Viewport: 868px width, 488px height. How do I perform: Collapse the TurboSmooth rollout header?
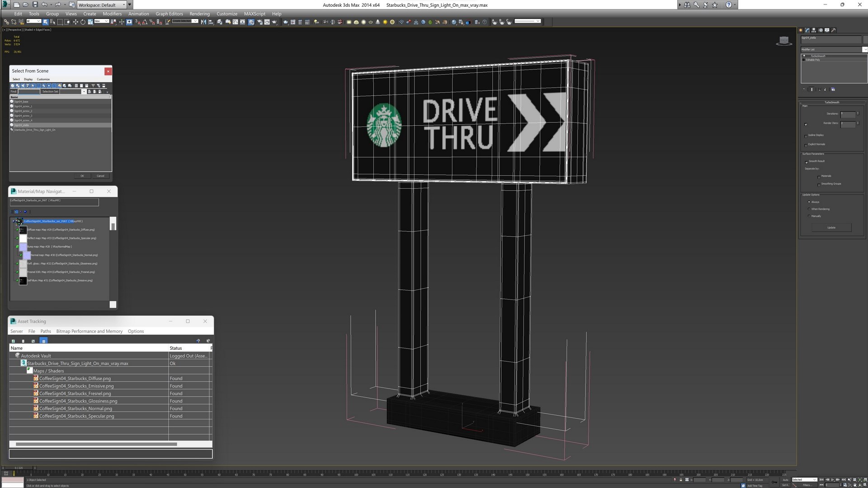pos(831,103)
